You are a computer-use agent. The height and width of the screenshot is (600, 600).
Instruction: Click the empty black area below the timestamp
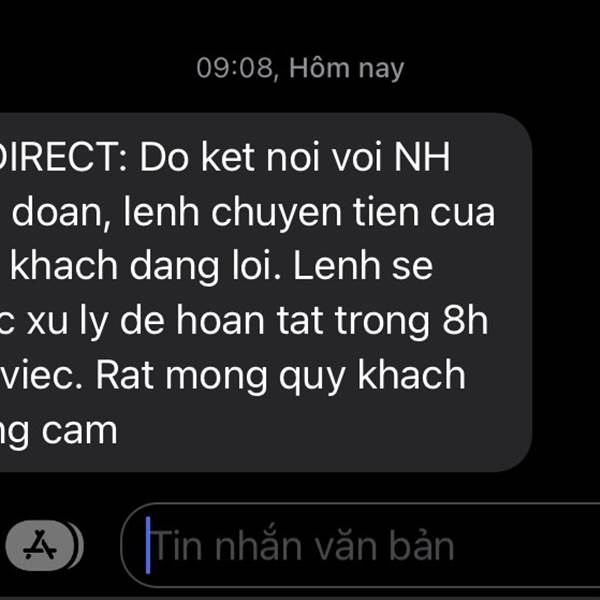click(x=300, y=98)
